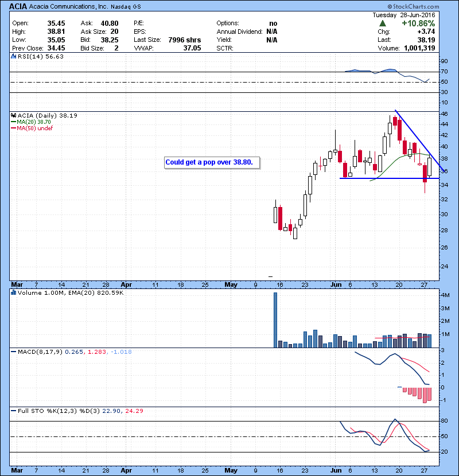Click the Options value no
The width and height of the screenshot is (459, 476).
(x=273, y=24)
